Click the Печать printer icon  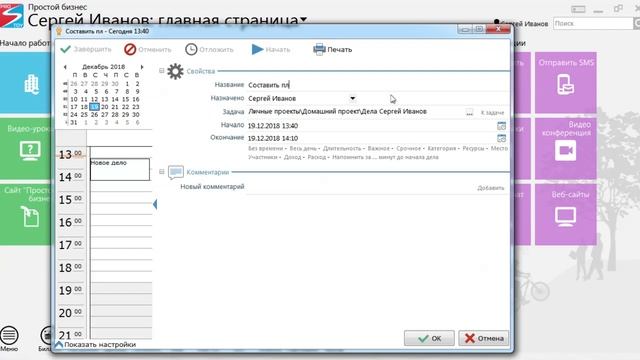(x=319, y=49)
